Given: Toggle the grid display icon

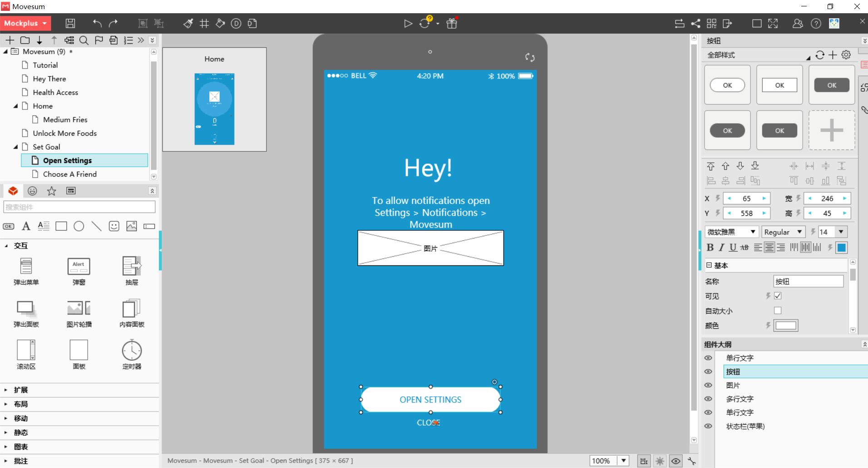Looking at the screenshot, I should (x=204, y=24).
